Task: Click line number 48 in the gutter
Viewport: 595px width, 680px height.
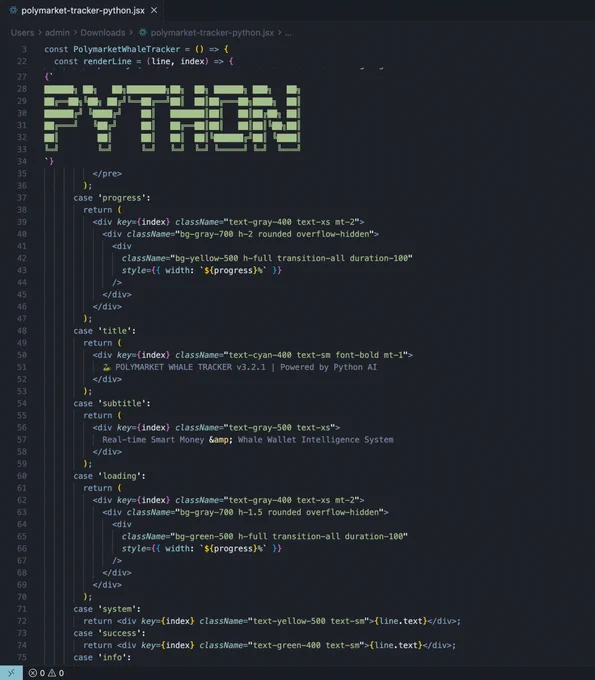Action: coord(22,331)
